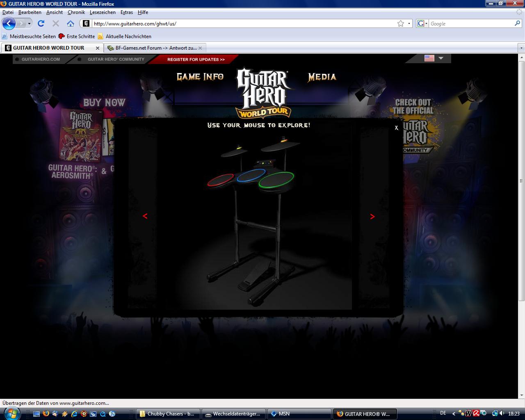This screenshot has width=525, height=420.
Task: Click the DE language indicator
Action: coord(443,413)
